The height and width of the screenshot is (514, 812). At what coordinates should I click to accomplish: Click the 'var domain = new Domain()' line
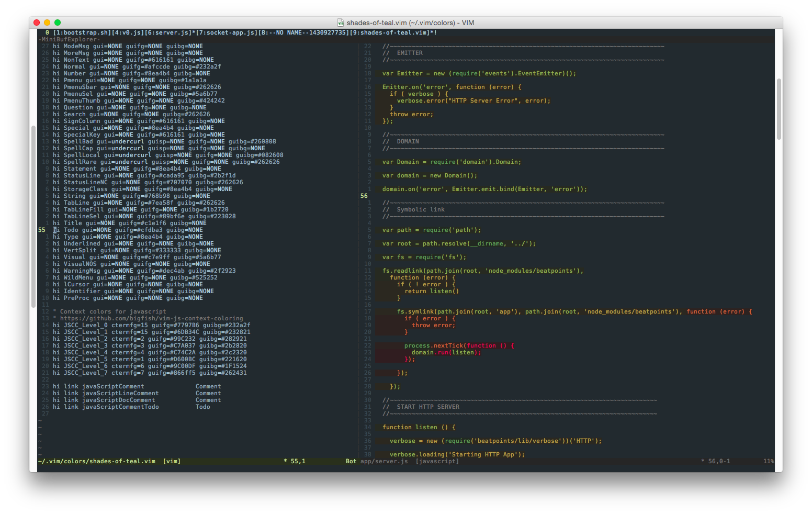[x=430, y=175]
